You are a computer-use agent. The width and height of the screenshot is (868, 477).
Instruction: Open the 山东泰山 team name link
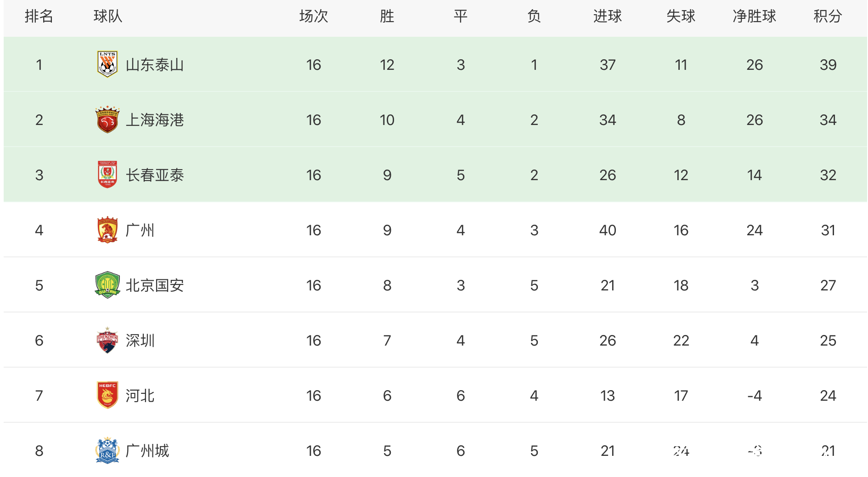[155, 65]
